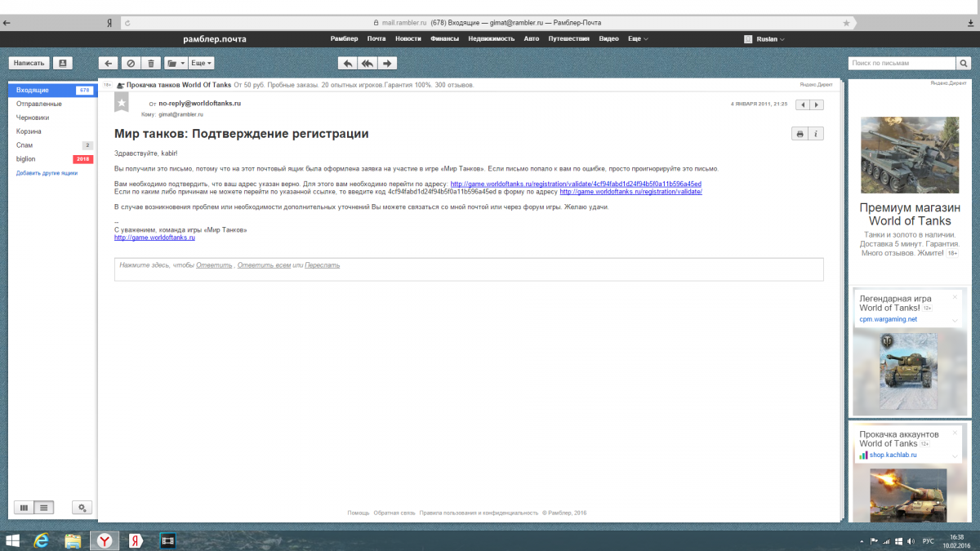Open Видео in top navigation
The height and width of the screenshot is (551, 980).
608,39
